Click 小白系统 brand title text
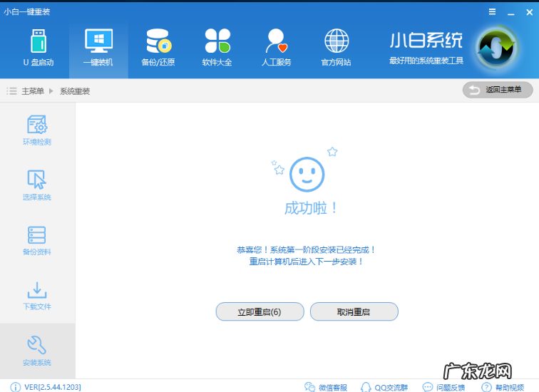 coord(426,41)
